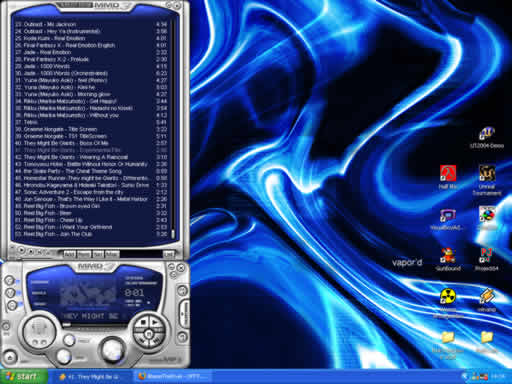Click the eject button on the player
This screenshot has width=512, height=384.
coord(10,357)
